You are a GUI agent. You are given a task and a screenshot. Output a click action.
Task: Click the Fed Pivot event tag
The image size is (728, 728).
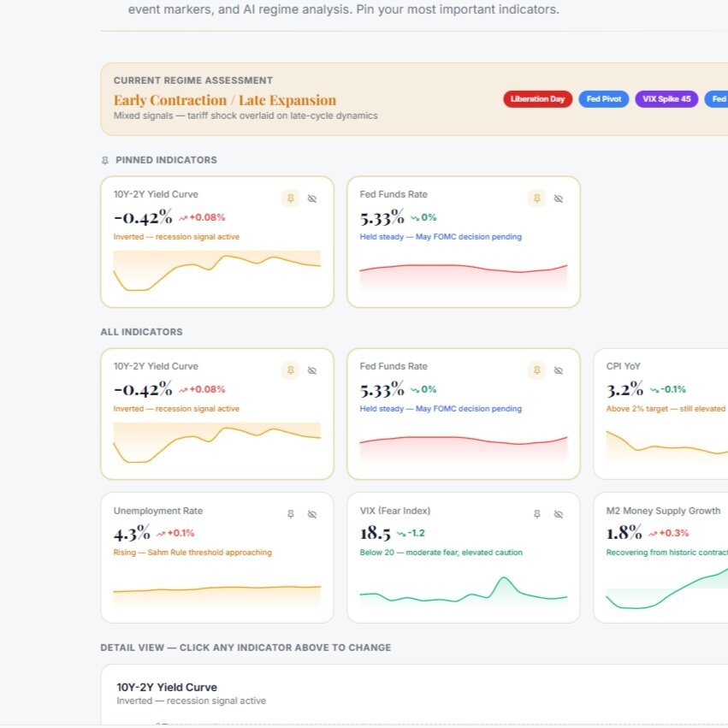604,99
